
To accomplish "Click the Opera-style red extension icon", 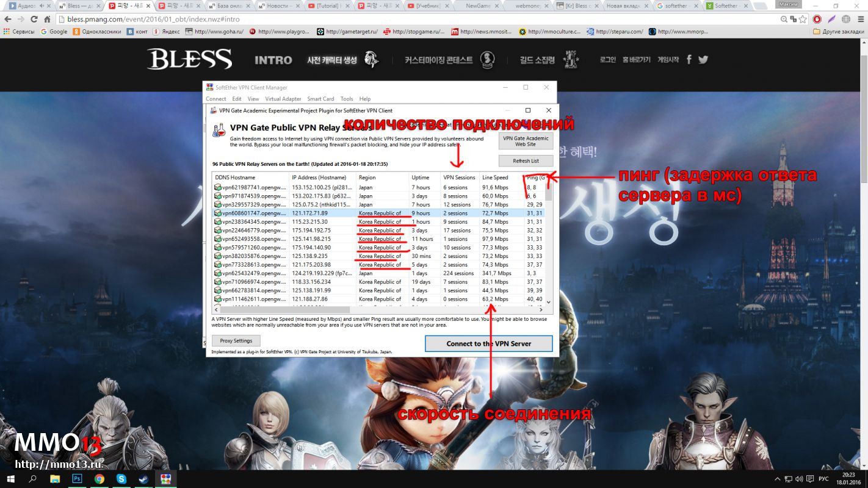I will tap(817, 19).
